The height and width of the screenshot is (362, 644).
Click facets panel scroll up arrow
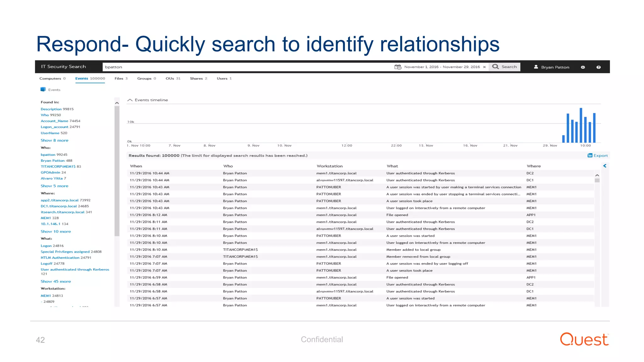(x=117, y=103)
